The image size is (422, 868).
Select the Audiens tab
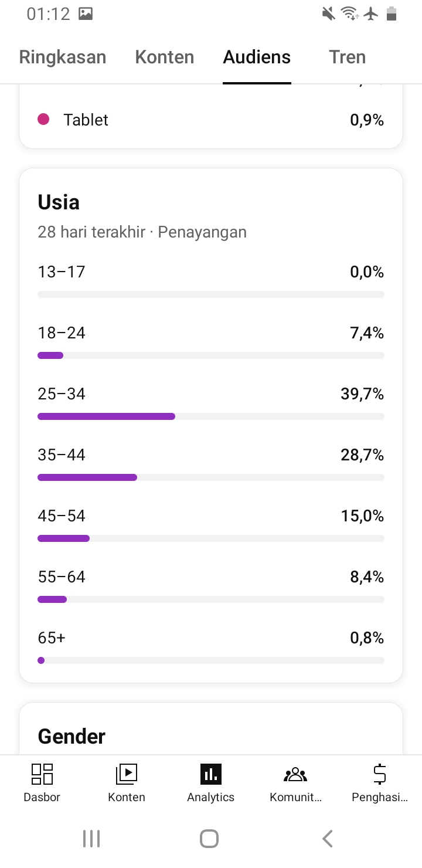click(257, 57)
